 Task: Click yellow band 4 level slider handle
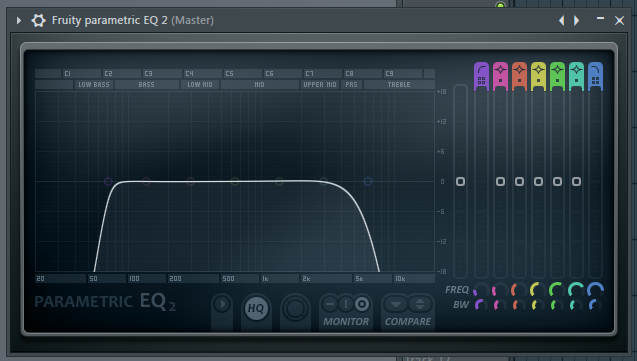tap(539, 182)
